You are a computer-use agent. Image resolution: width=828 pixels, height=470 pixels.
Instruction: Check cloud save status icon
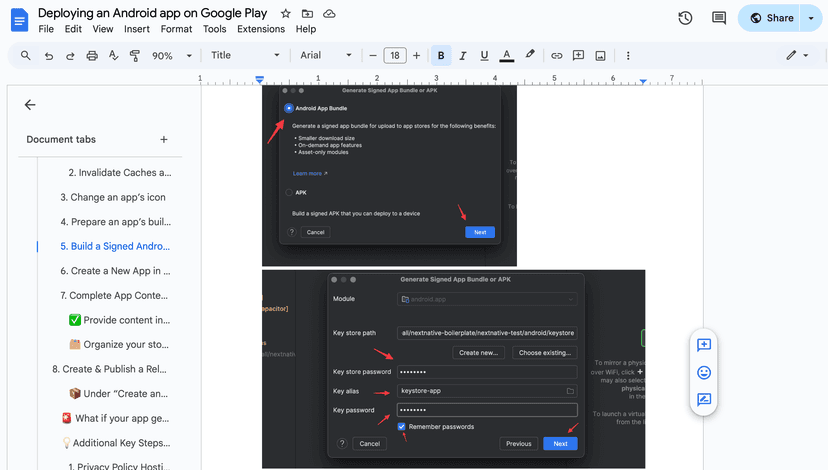[329, 14]
